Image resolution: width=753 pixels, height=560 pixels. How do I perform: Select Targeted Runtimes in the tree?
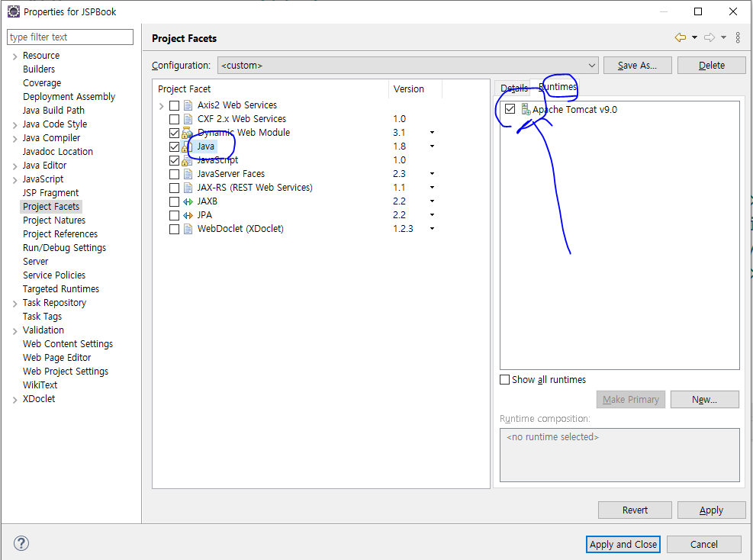click(x=61, y=289)
